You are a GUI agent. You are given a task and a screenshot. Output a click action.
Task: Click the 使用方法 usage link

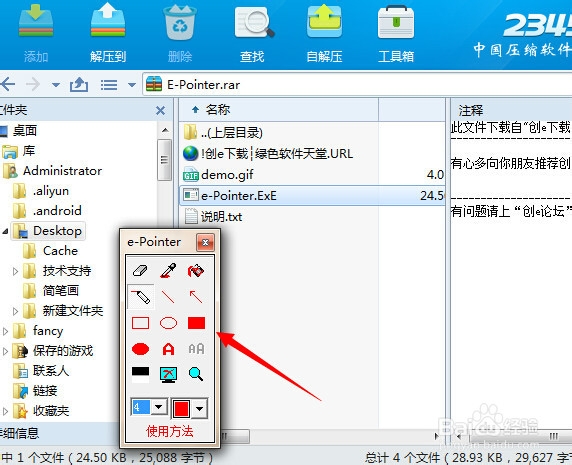click(x=170, y=431)
